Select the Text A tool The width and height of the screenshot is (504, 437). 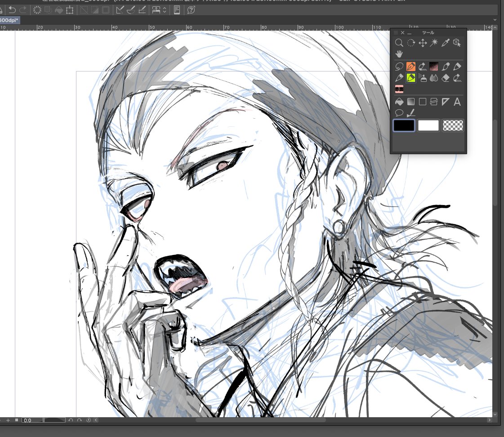tap(457, 102)
